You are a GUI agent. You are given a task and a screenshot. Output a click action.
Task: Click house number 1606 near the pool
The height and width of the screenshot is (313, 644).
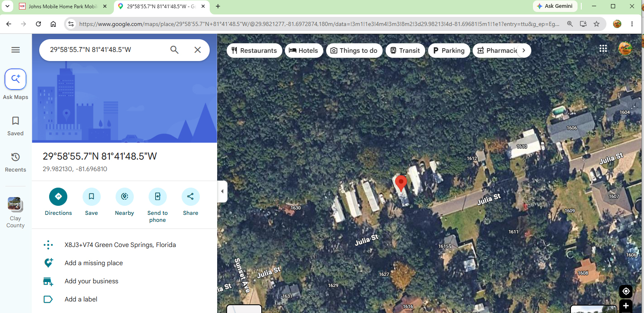(x=572, y=128)
